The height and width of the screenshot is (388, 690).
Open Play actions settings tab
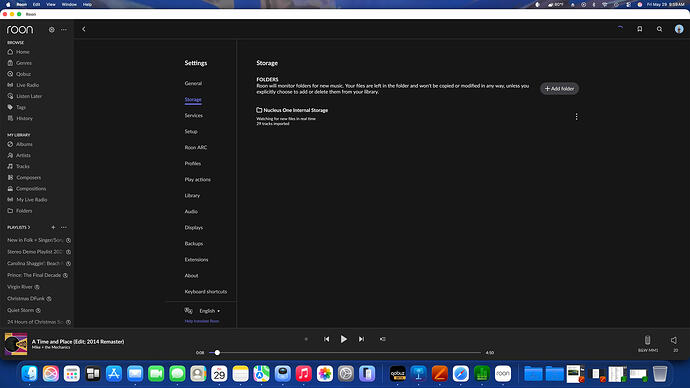198,179
